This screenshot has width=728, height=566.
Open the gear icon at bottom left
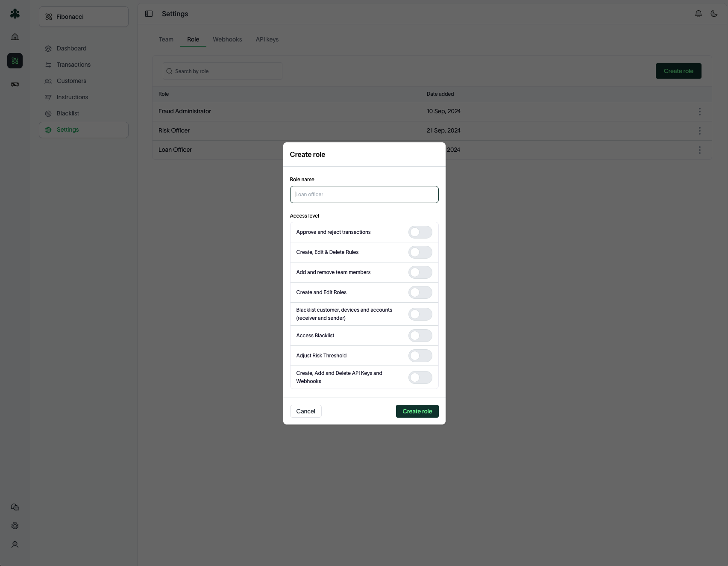(15, 526)
